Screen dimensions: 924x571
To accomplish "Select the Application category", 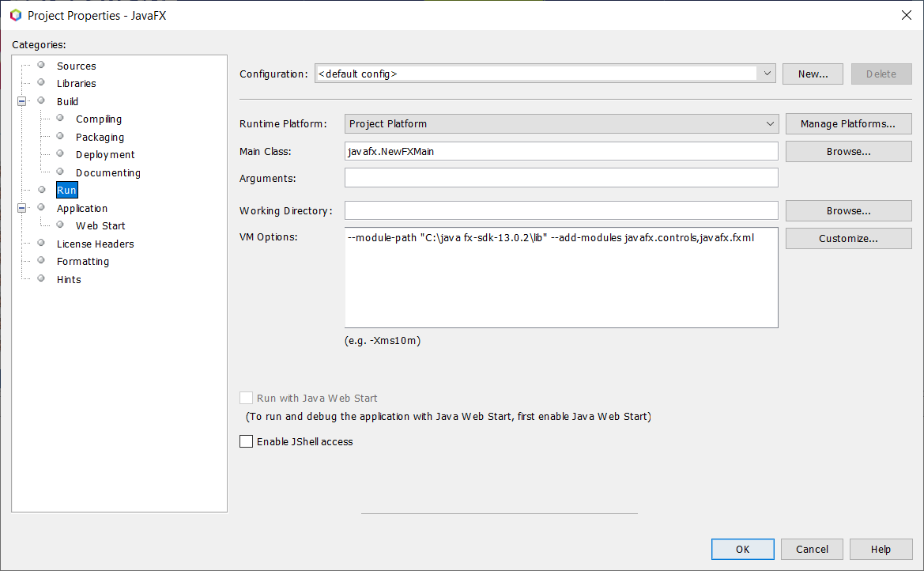I will pos(82,208).
